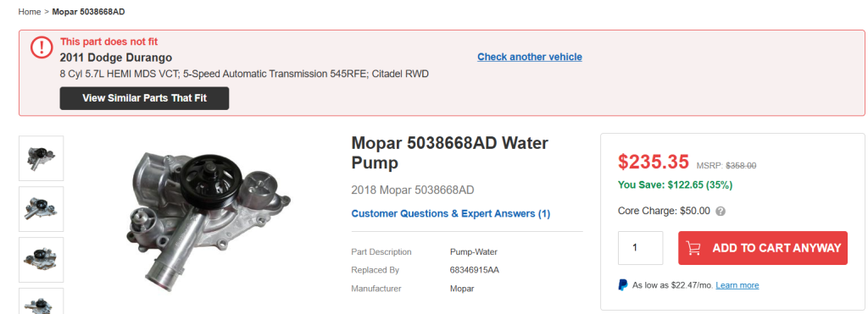Viewport: 868px width, 314px height.
Task: Open Check another vehicle link
Action: pos(530,57)
